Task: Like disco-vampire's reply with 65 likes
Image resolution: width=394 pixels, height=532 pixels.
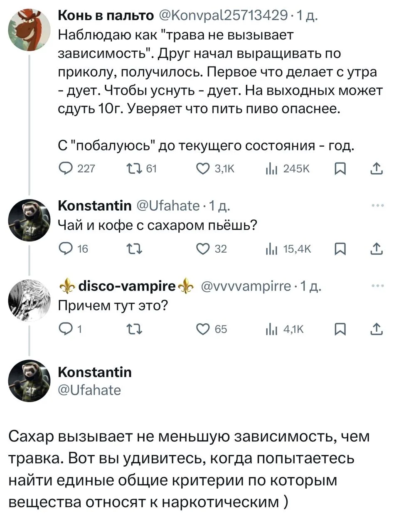Action: (x=204, y=329)
